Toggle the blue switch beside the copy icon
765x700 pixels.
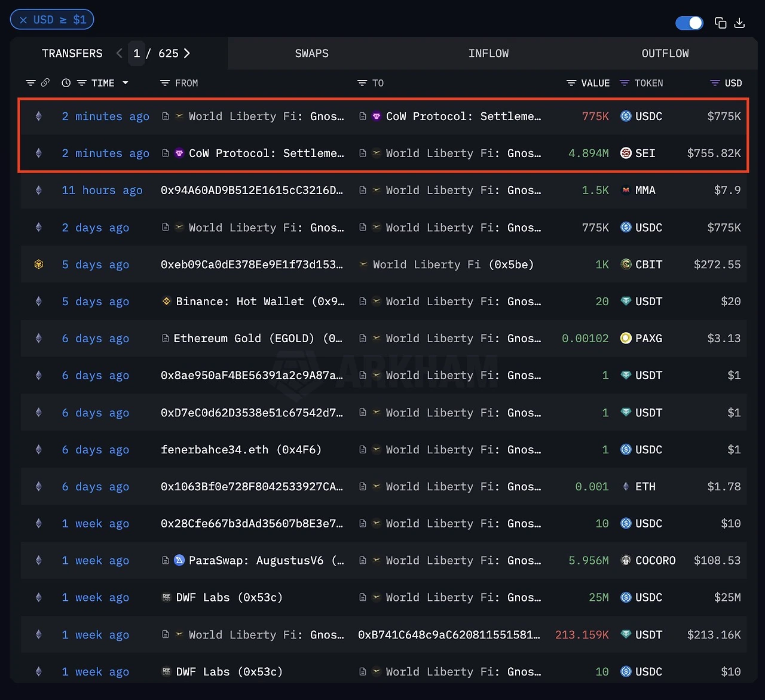click(689, 23)
